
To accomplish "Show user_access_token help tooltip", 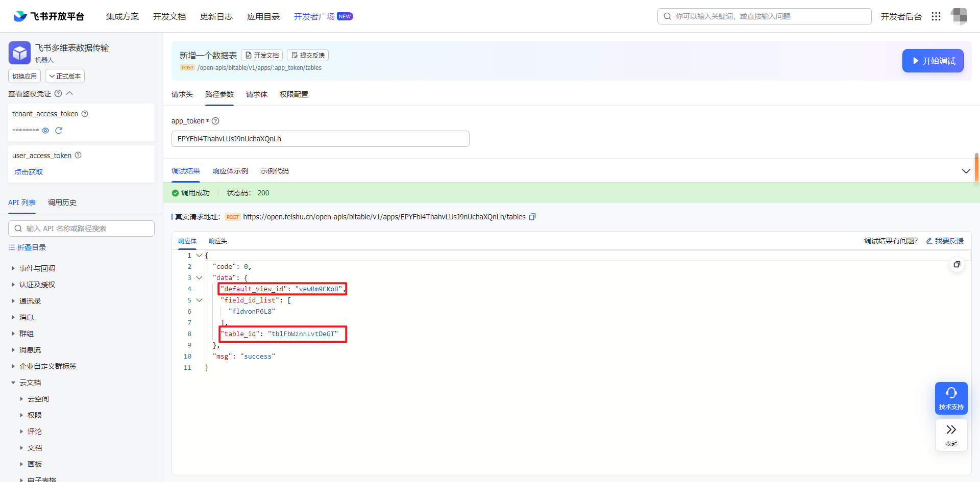I will click(78, 155).
